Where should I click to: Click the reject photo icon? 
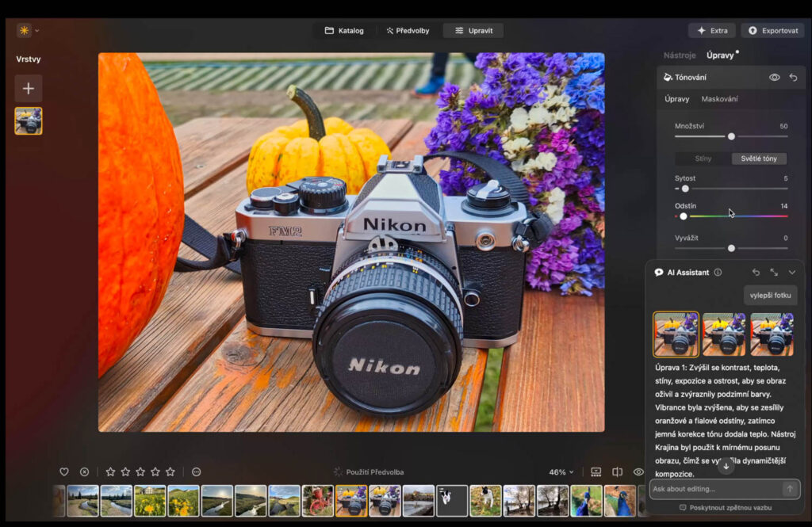84,472
